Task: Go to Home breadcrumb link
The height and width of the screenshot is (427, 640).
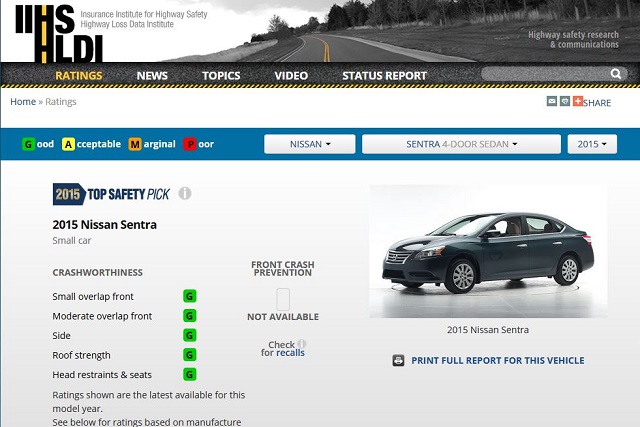Action: coord(23,102)
